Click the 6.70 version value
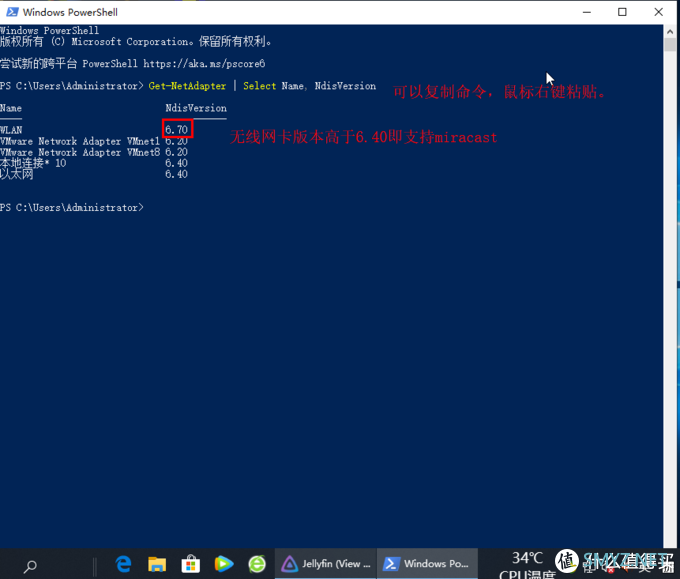The height and width of the screenshot is (579, 680). tap(177, 130)
